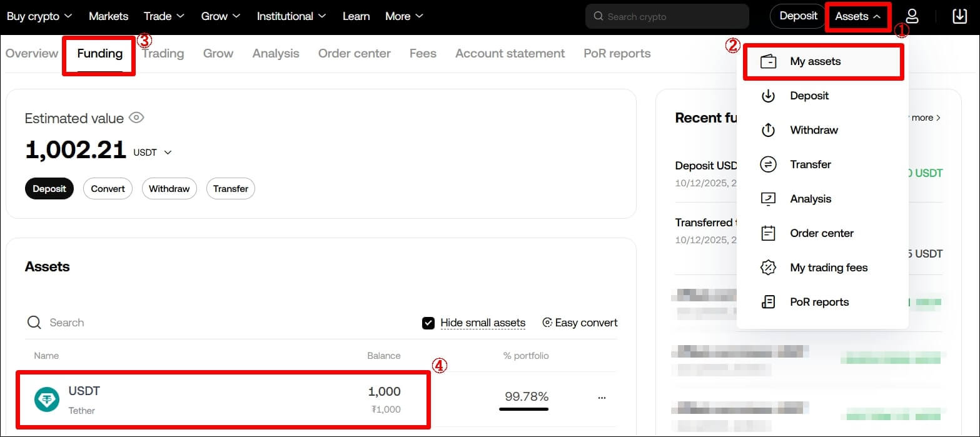980x437 pixels.
Task: Click the USDT Tether coin icon
Action: 47,399
